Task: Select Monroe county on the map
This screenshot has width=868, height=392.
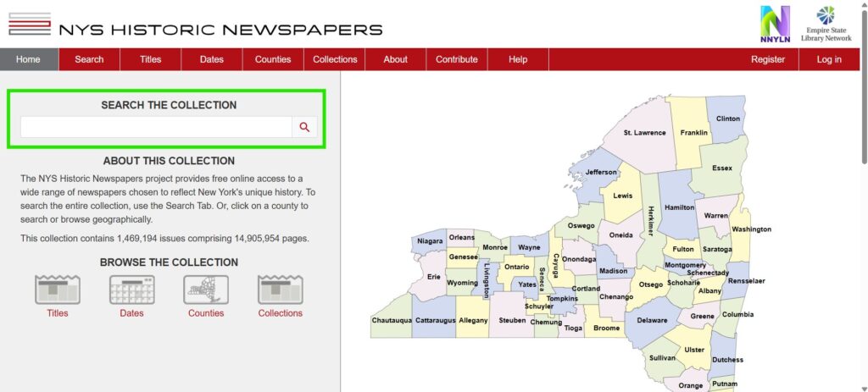Action: 494,247
